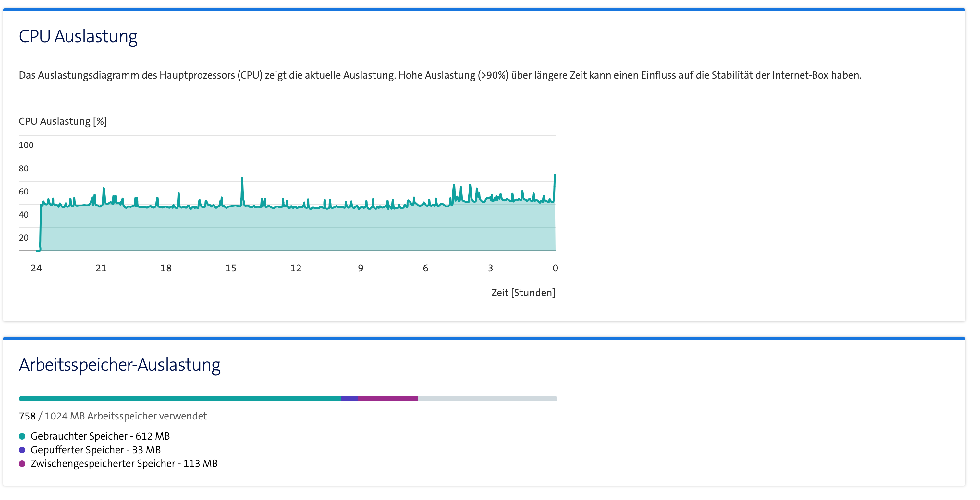
Task: Click the grey unused part of memory bar
Action: pyautogui.click(x=487, y=398)
